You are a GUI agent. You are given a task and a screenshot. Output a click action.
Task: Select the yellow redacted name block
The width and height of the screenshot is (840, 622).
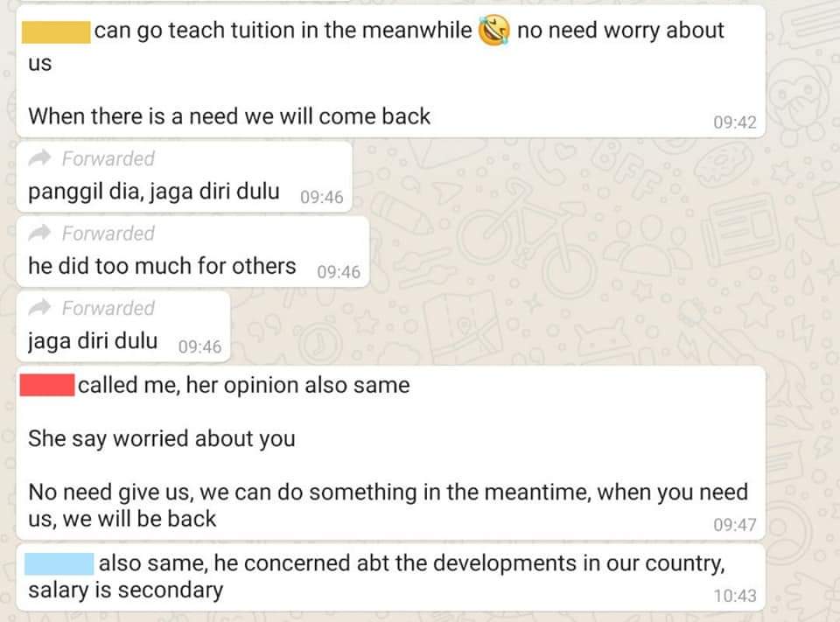click(x=56, y=32)
